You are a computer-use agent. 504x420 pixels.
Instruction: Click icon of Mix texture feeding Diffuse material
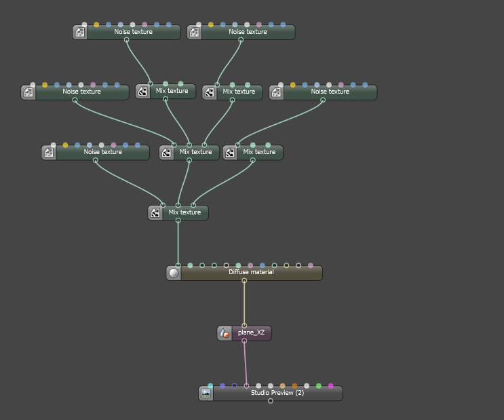[155, 213]
